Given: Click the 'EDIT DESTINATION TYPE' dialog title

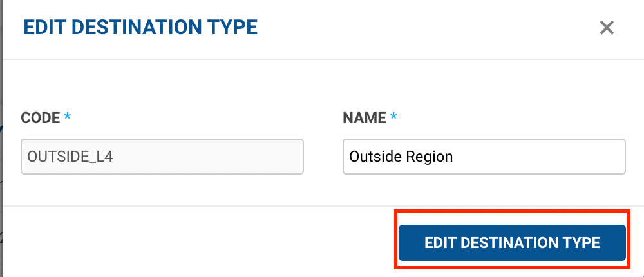Looking at the screenshot, I should click(140, 27).
